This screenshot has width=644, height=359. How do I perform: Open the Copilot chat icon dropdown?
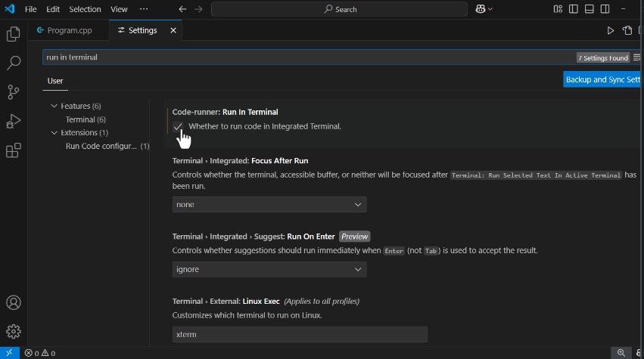tap(484, 9)
